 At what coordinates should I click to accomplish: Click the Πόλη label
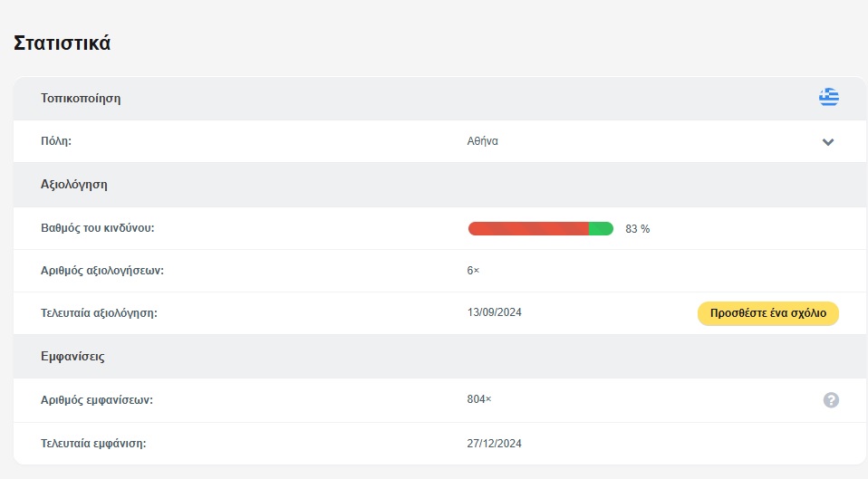[56, 141]
